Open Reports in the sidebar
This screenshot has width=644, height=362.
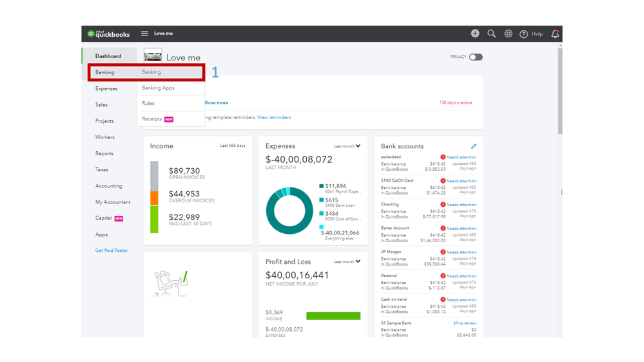pyautogui.click(x=104, y=153)
